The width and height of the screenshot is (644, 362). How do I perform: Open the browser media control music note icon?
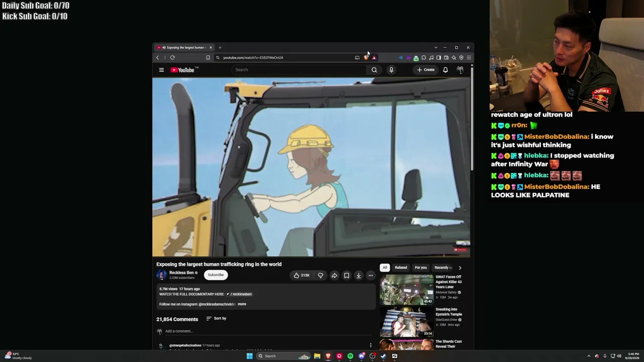431,57
